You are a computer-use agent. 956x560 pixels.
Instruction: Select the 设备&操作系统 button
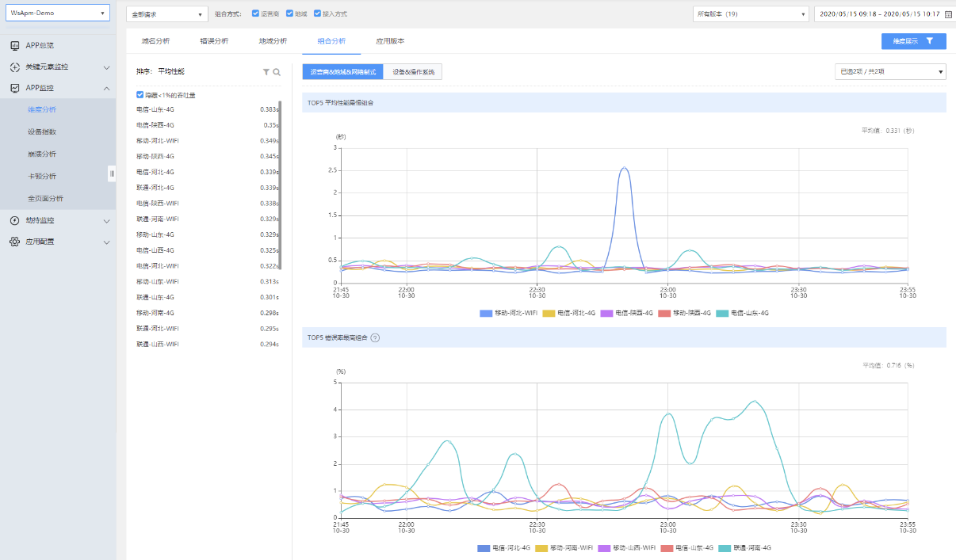coord(412,72)
